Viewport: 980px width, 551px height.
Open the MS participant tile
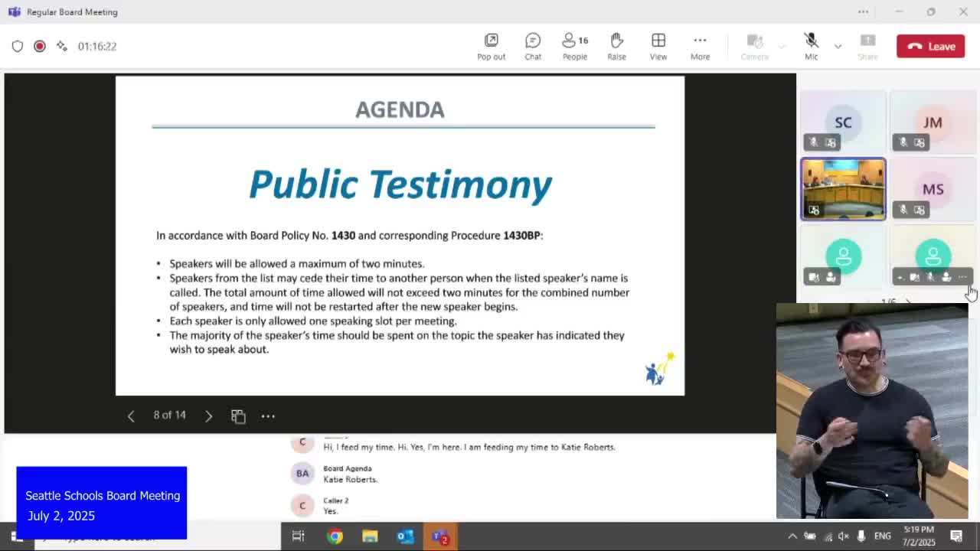click(933, 189)
